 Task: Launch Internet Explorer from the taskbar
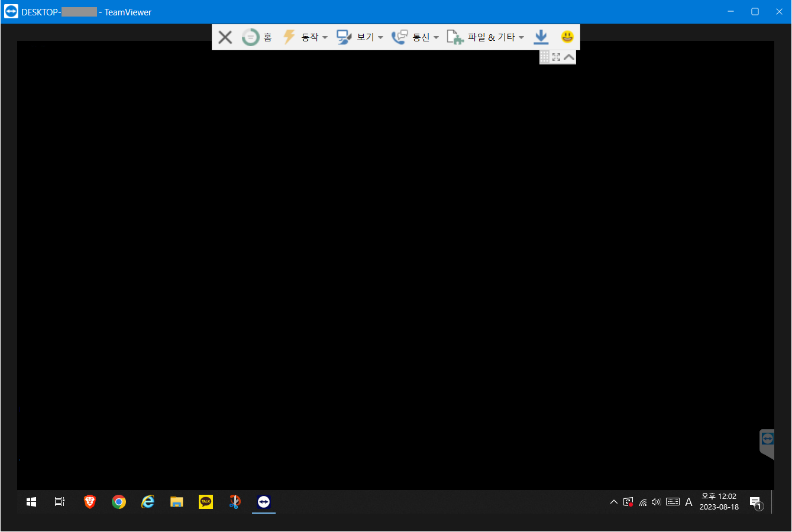148,502
